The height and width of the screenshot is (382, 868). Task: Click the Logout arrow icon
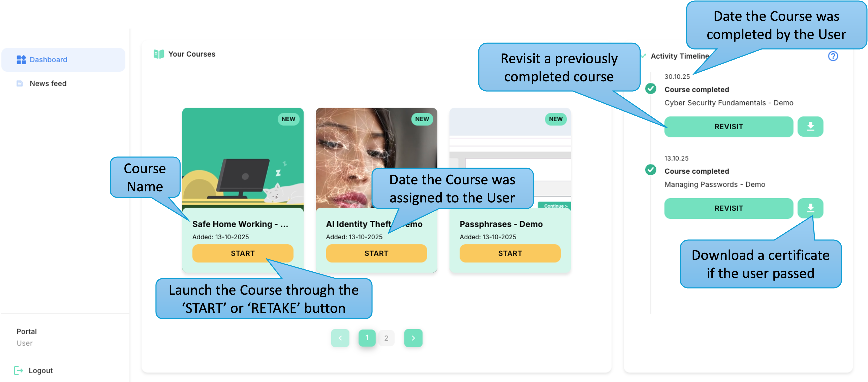pos(19,370)
